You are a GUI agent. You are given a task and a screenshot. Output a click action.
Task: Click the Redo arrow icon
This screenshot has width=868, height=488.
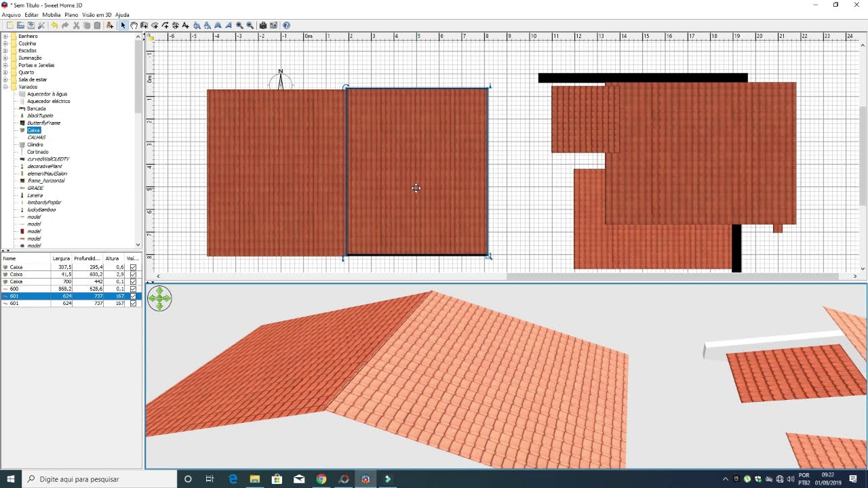pyautogui.click(x=66, y=25)
